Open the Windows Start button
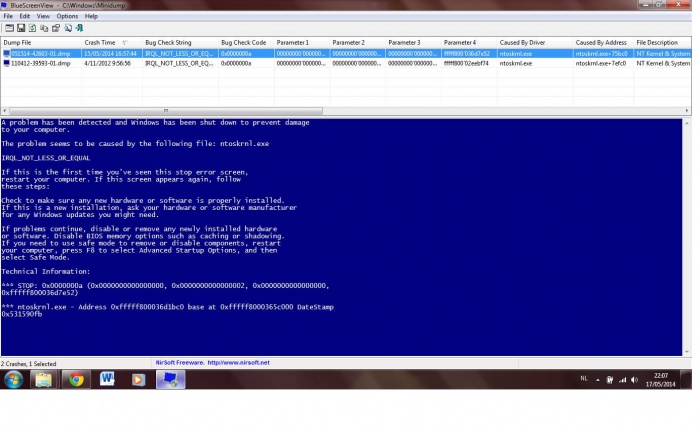This screenshot has width=700, height=432. (13, 380)
